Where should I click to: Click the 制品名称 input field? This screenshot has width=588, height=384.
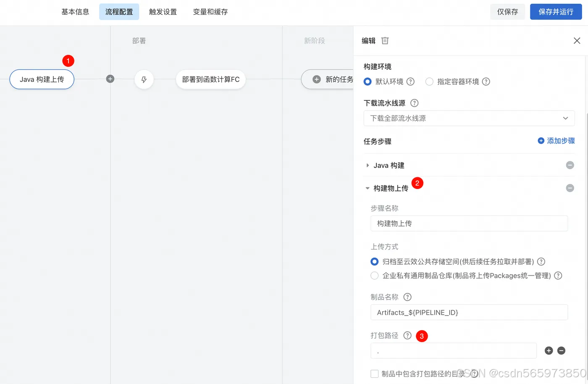[x=469, y=312]
